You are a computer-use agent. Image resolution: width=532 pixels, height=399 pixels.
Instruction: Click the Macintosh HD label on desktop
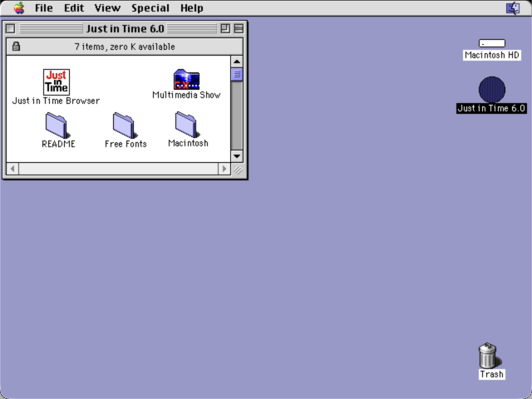click(492, 55)
